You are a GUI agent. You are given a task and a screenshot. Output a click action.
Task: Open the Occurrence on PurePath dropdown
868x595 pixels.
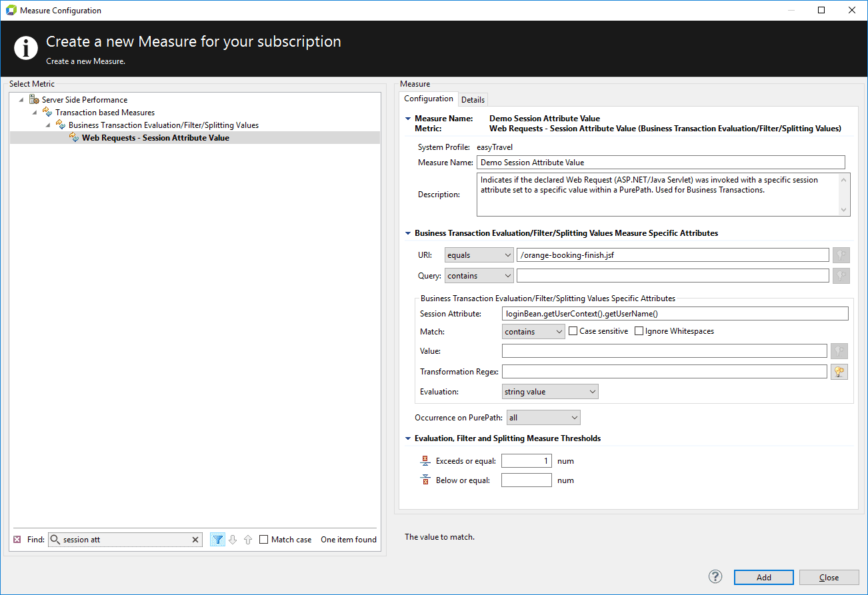543,418
